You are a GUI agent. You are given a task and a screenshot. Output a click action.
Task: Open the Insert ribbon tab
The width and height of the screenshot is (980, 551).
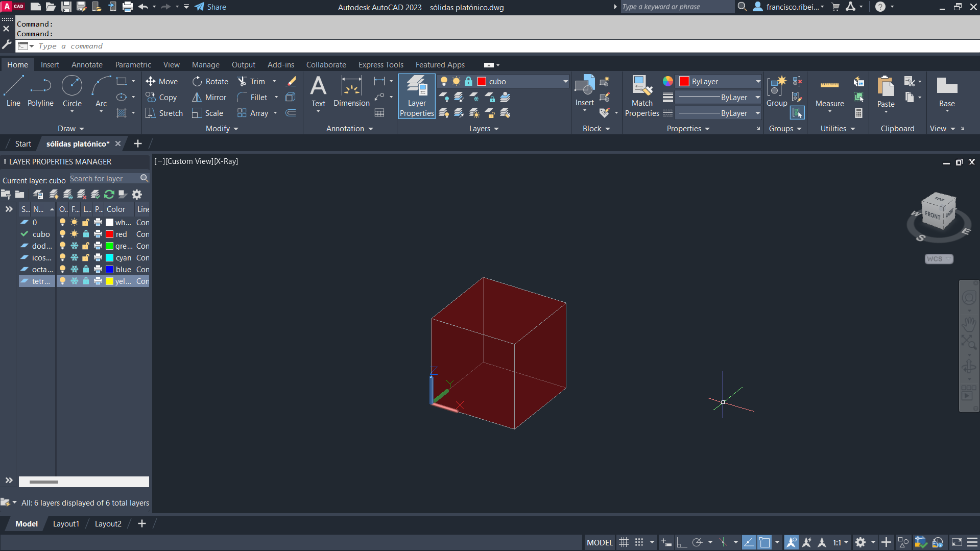(x=50, y=65)
